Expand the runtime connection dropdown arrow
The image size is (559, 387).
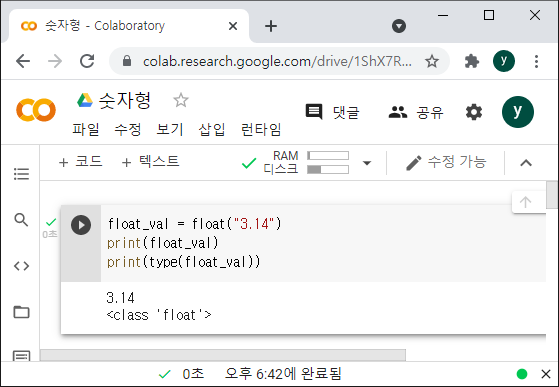(x=367, y=163)
